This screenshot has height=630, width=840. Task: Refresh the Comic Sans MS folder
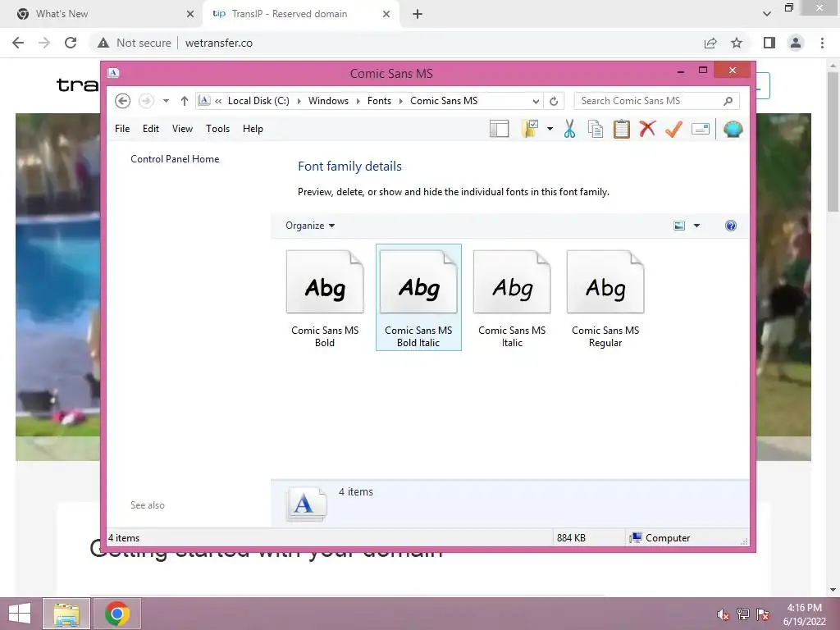pyautogui.click(x=554, y=101)
